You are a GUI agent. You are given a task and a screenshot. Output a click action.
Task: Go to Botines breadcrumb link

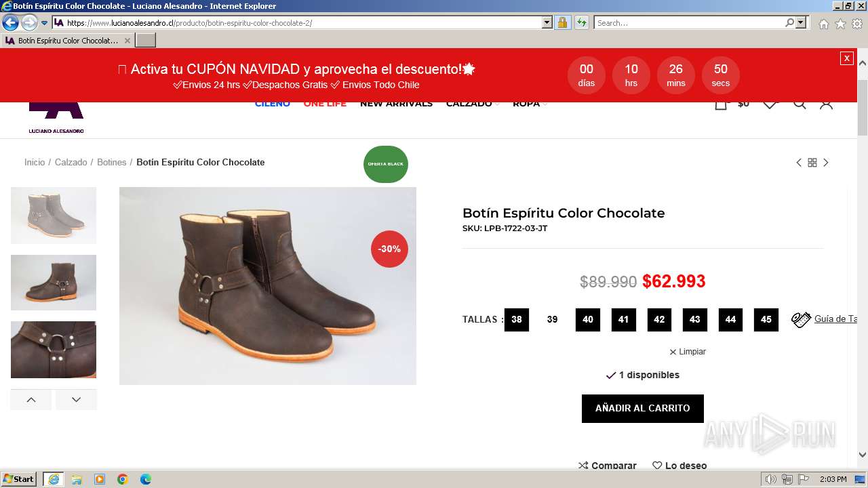click(112, 162)
